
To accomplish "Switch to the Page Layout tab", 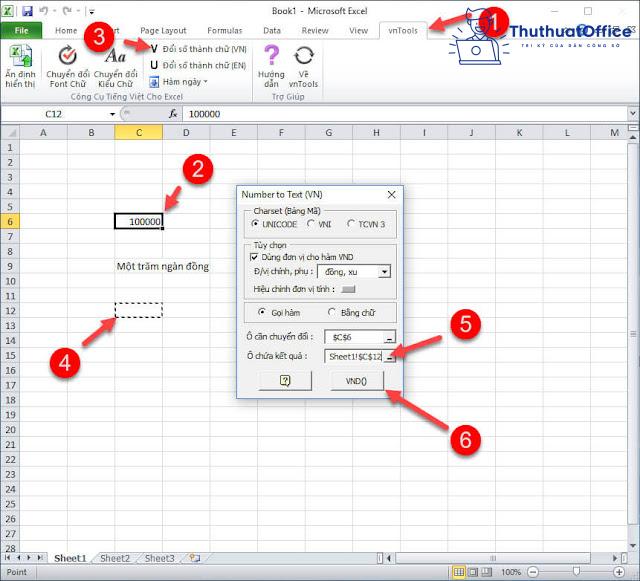I will point(163,31).
